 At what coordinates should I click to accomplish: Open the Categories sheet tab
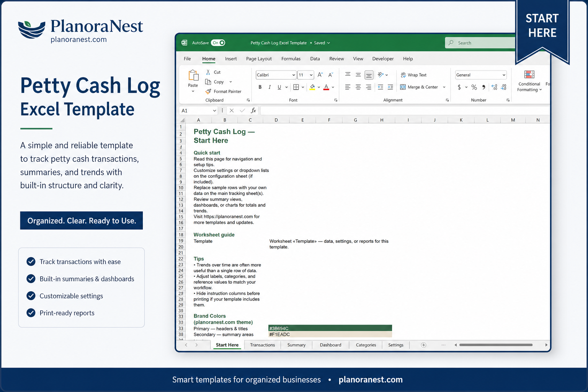366,345
